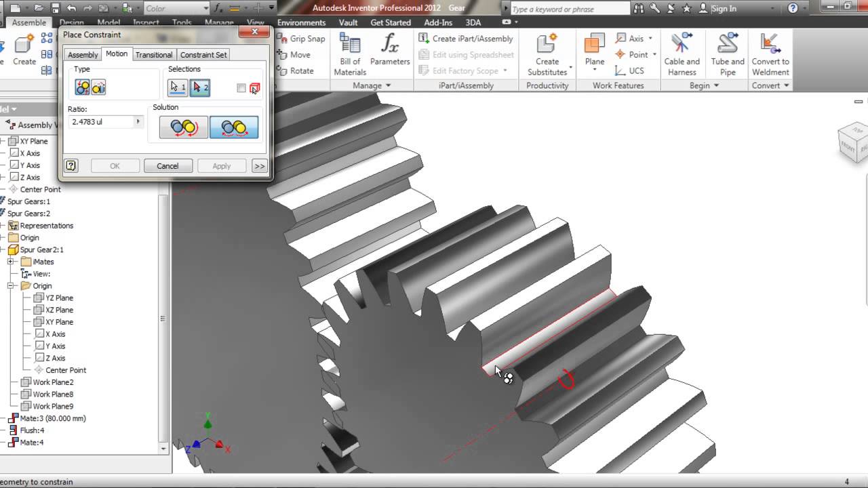Expand ratio field flyout arrow

coord(138,122)
